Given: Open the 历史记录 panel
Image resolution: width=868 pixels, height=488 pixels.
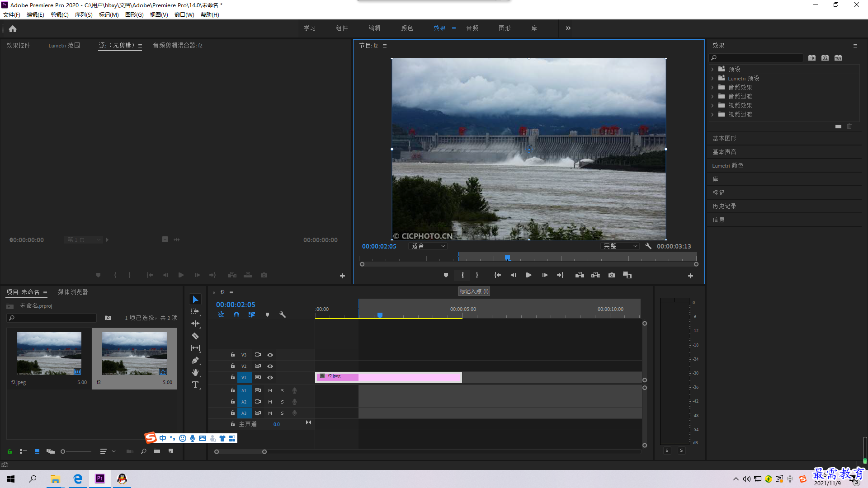Looking at the screenshot, I should [x=724, y=206].
